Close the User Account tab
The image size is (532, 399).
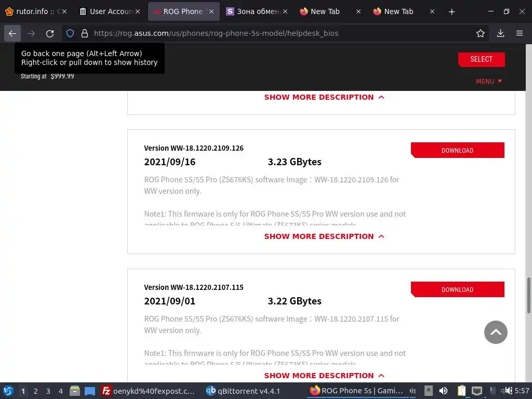pos(137,11)
